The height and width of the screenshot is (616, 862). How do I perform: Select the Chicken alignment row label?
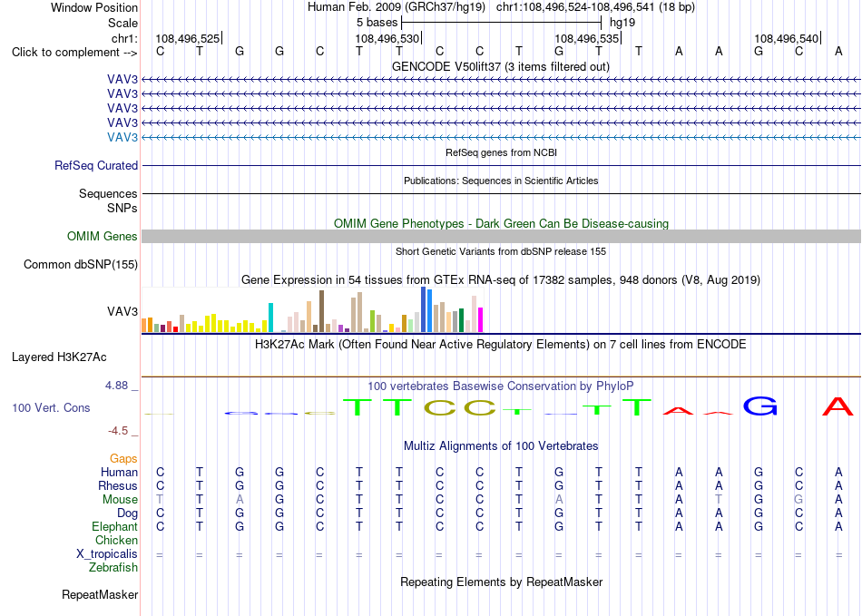(x=116, y=540)
